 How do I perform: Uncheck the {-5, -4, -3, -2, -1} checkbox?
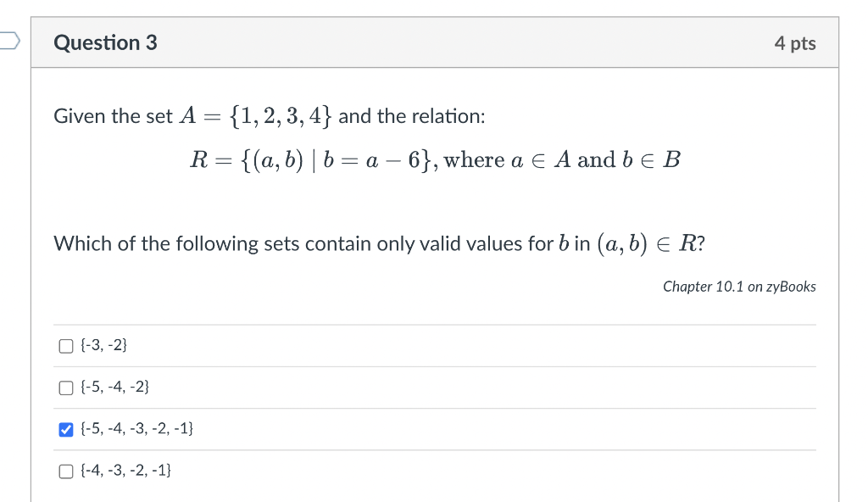pyautogui.click(x=66, y=429)
